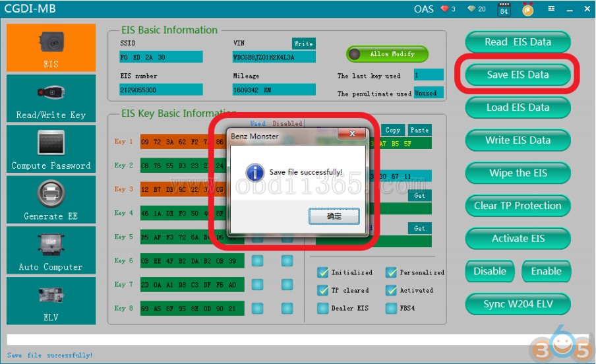The height and width of the screenshot is (364, 596).
Task: Select the Key 6 hex data row
Action: (x=193, y=261)
